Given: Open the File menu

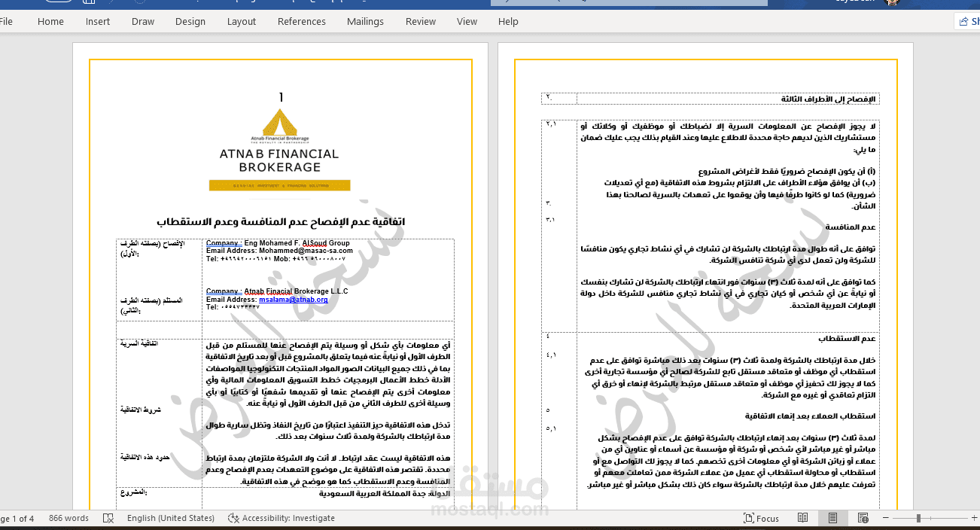Looking at the screenshot, I should (x=8, y=21).
